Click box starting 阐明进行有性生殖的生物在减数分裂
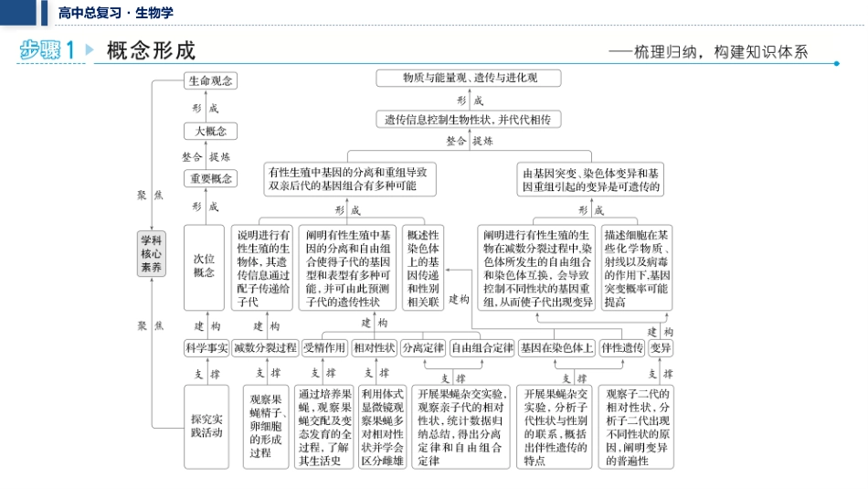868x489 pixels. coord(537,268)
